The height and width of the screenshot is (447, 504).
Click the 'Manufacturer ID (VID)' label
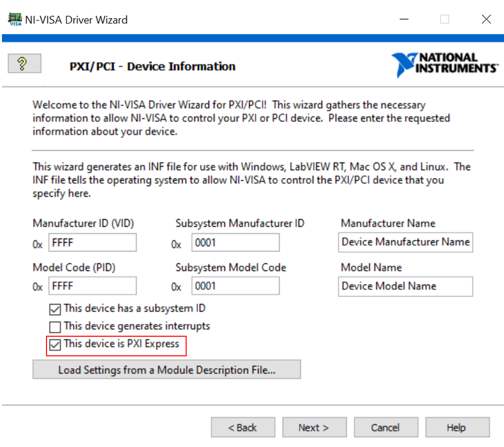83,223
